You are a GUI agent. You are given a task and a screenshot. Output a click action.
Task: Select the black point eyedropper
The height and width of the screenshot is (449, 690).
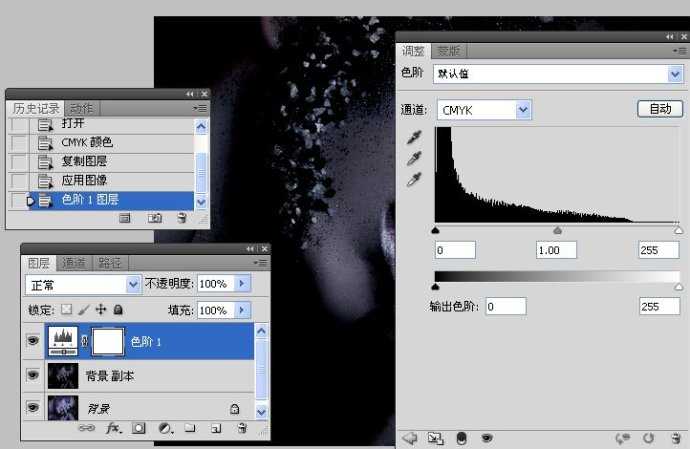click(x=414, y=137)
